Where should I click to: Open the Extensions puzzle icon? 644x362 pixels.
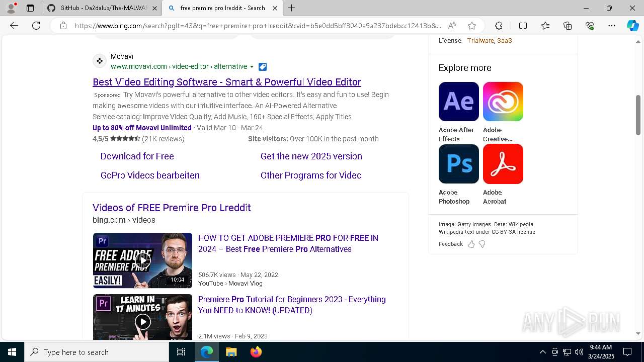[x=499, y=26]
